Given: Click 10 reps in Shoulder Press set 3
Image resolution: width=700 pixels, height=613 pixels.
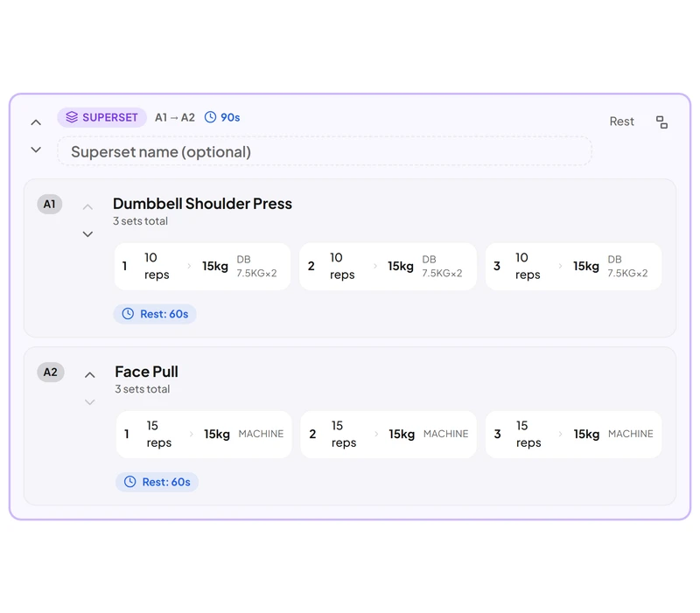Looking at the screenshot, I should pos(528,267).
